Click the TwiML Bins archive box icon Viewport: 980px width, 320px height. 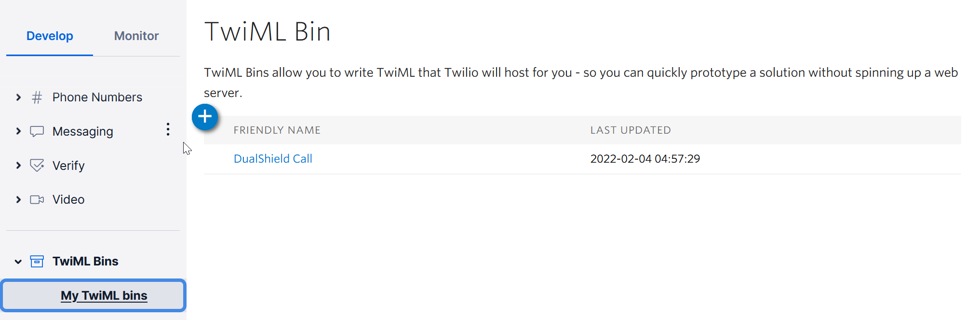tap(37, 262)
